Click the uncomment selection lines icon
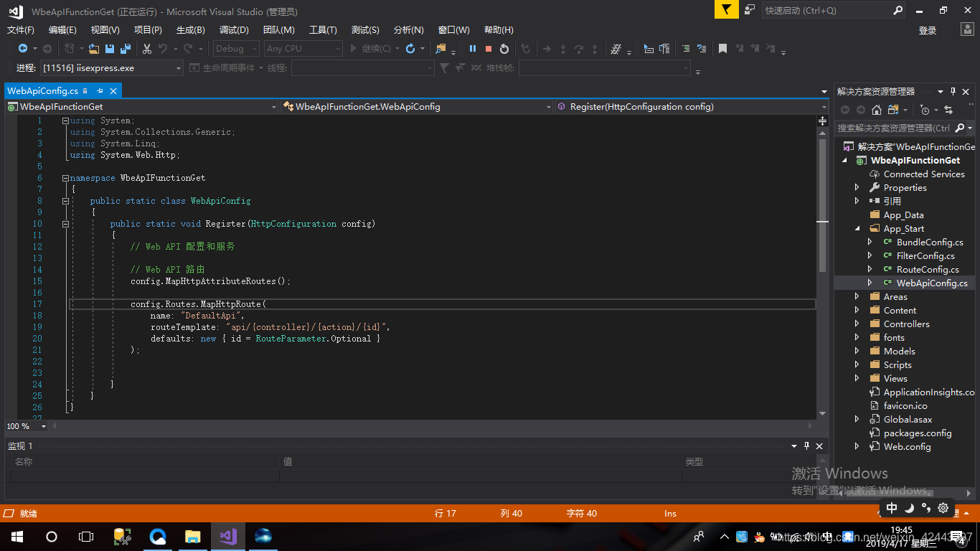 pos(702,49)
